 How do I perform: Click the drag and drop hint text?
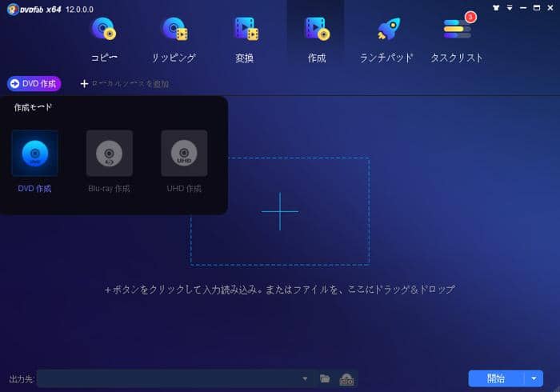click(x=280, y=289)
